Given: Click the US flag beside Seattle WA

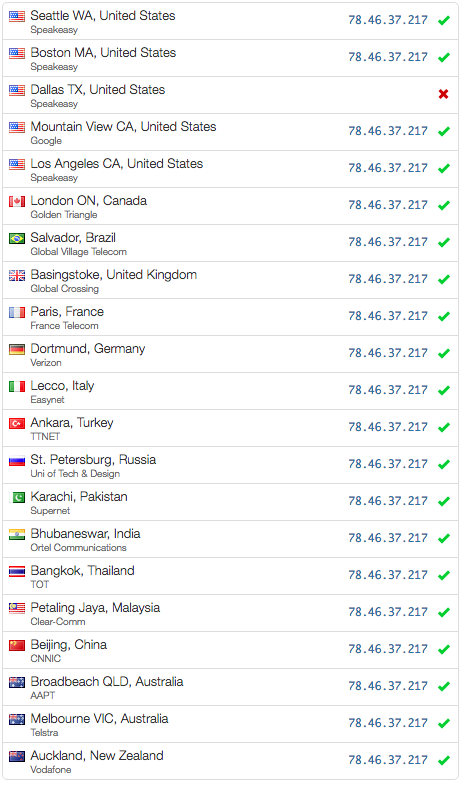Looking at the screenshot, I should coord(17,16).
